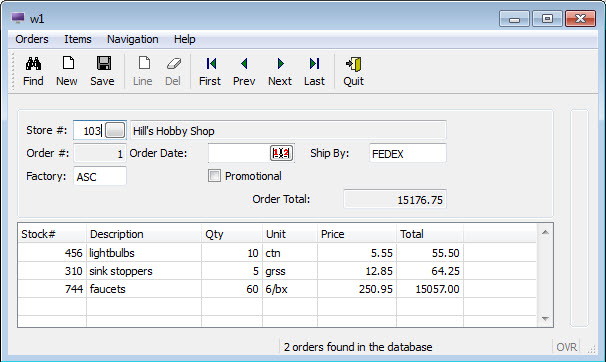Image resolution: width=606 pixels, height=362 pixels.
Task: Click the '2 orders found' status message
Action: point(358,347)
